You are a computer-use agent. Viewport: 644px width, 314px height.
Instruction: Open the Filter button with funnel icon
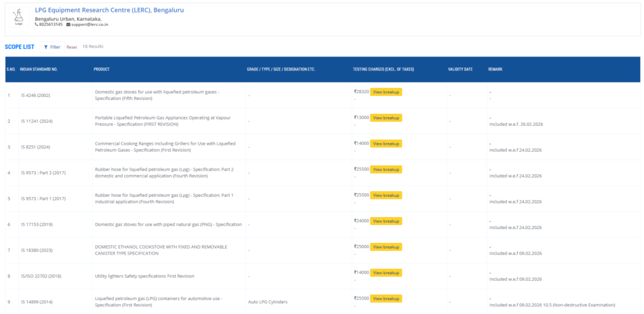tap(52, 47)
